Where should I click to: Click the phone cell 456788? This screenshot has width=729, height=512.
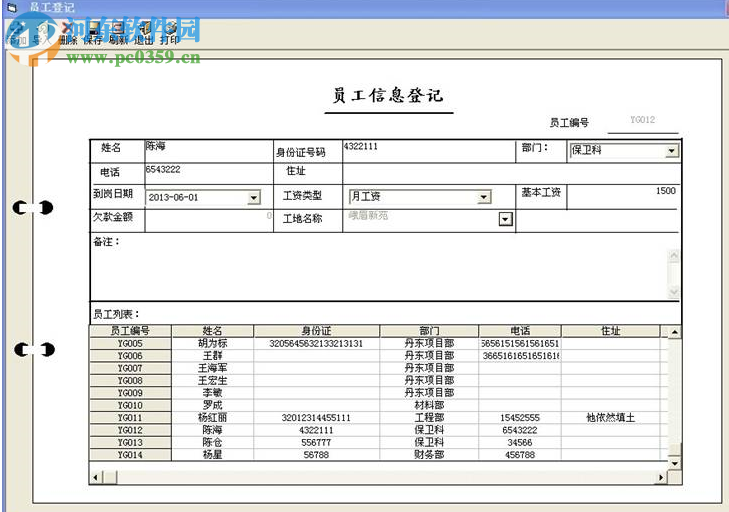click(x=520, y=455)
